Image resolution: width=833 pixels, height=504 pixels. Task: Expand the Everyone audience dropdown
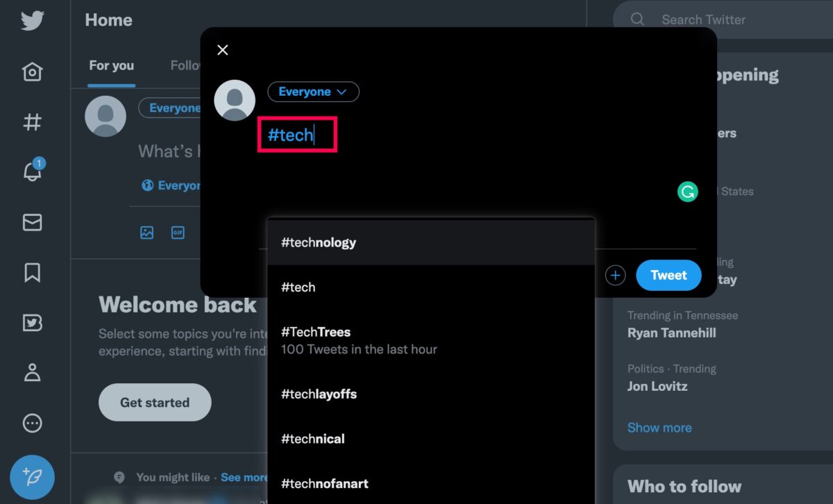click(313, 92)
